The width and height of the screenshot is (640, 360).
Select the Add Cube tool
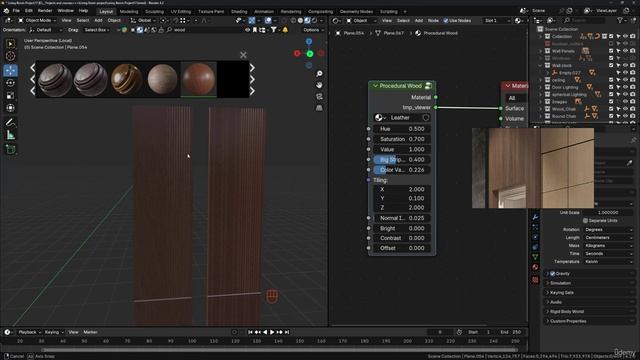click(11, 149)
